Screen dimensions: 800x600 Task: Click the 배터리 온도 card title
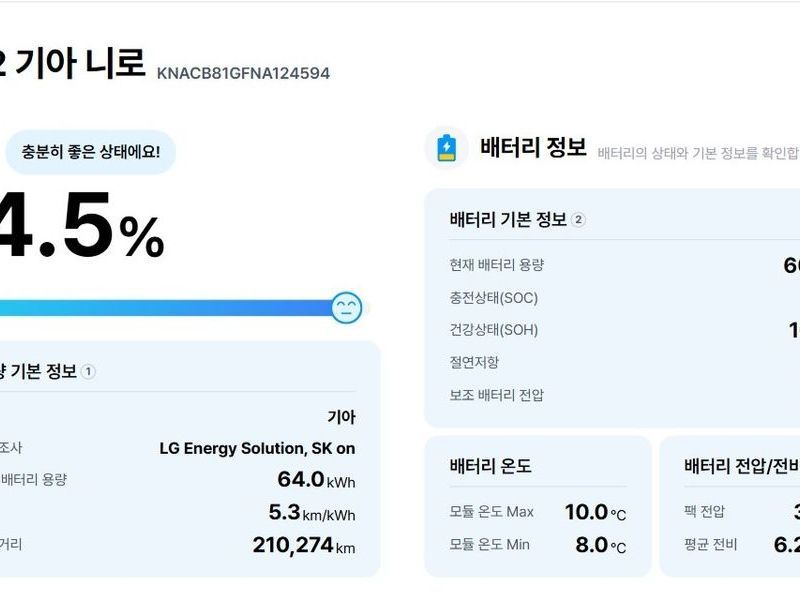(x=491, y=466)
